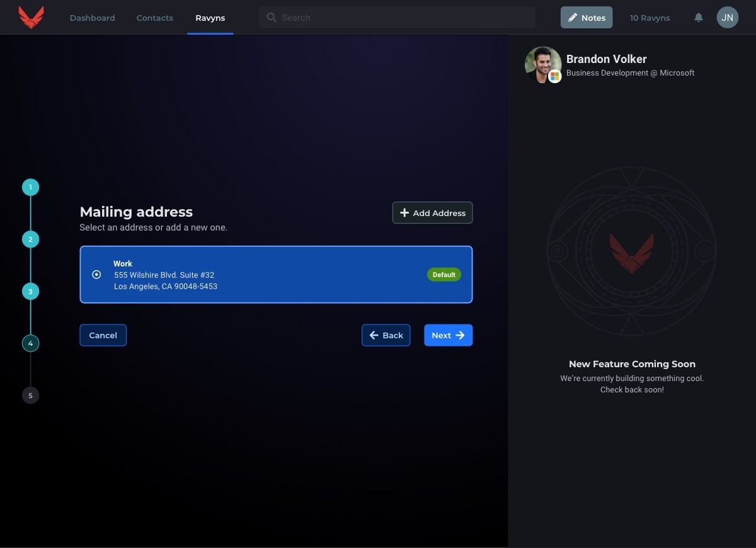
Task: Click the Microsoft logo badge
Action: point(554,76)
